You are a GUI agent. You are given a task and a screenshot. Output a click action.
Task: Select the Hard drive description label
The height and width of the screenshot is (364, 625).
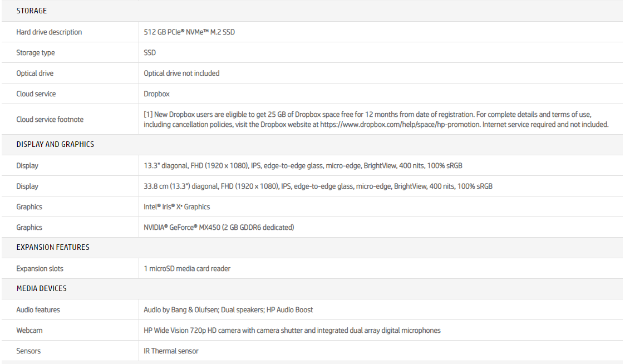(49, 32)
